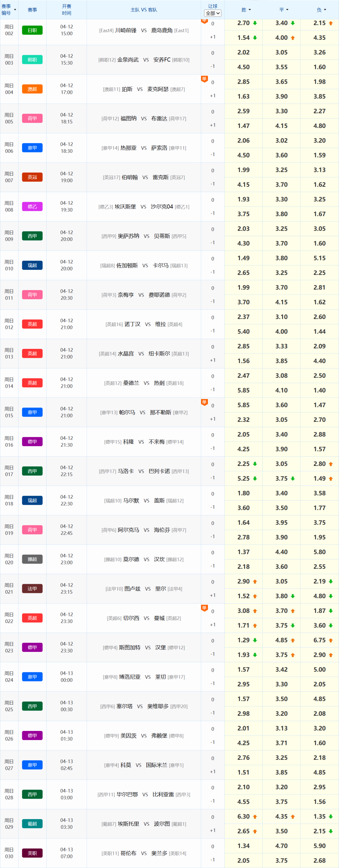Open team 伯明翰 link
The image size is (339, 868).
coord(130,177)
